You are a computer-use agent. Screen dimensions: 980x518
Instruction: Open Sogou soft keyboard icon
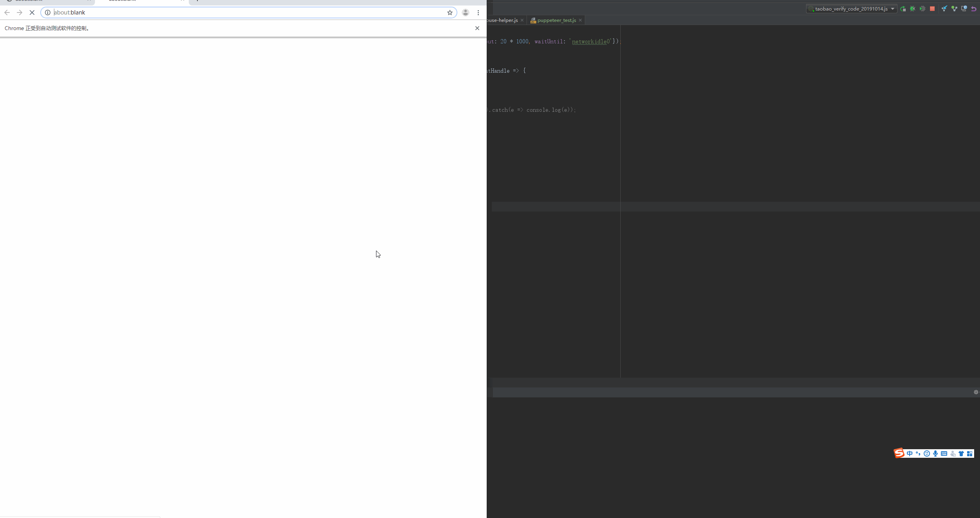[x=944, y=453]
